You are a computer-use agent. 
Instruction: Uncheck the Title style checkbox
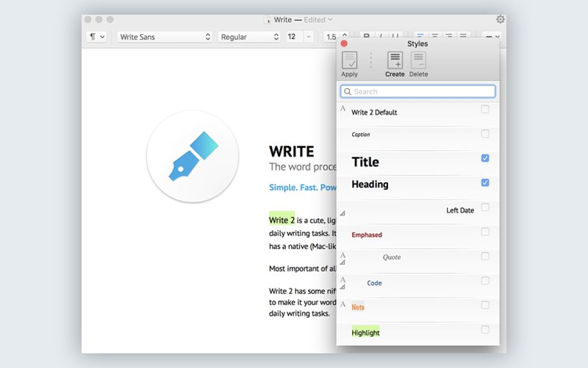click(x=485, y=158)
